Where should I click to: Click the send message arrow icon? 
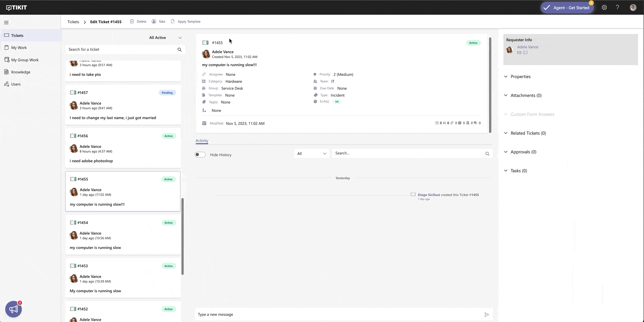(x=486, y=315)
